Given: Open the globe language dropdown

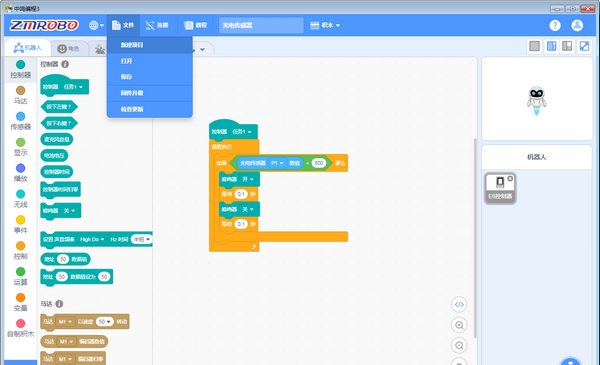Looking at the screenshot, I should tap(96, 25).
